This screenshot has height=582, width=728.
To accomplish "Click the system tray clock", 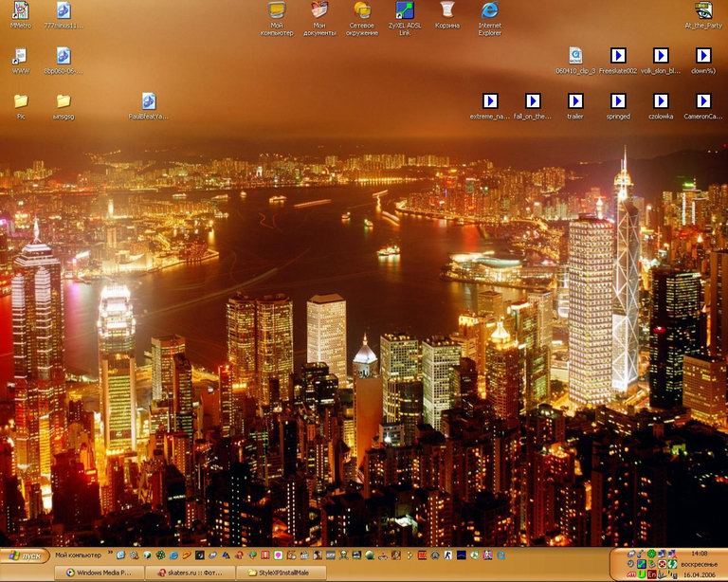I will pos(700,553).
